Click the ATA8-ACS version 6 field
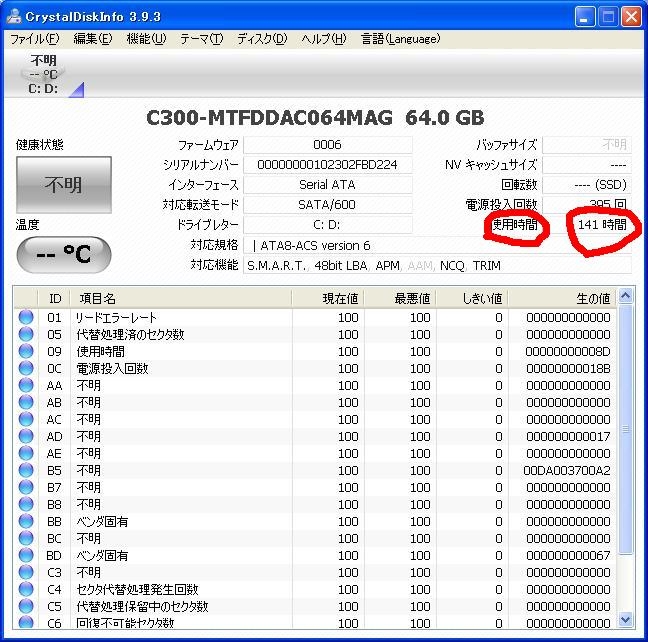This screenshot has height=642, width=648. tap(437, 246)
